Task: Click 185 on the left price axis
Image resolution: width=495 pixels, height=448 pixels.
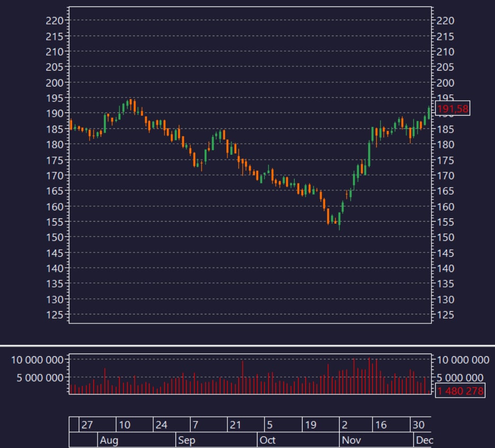Action: (55, 129)
